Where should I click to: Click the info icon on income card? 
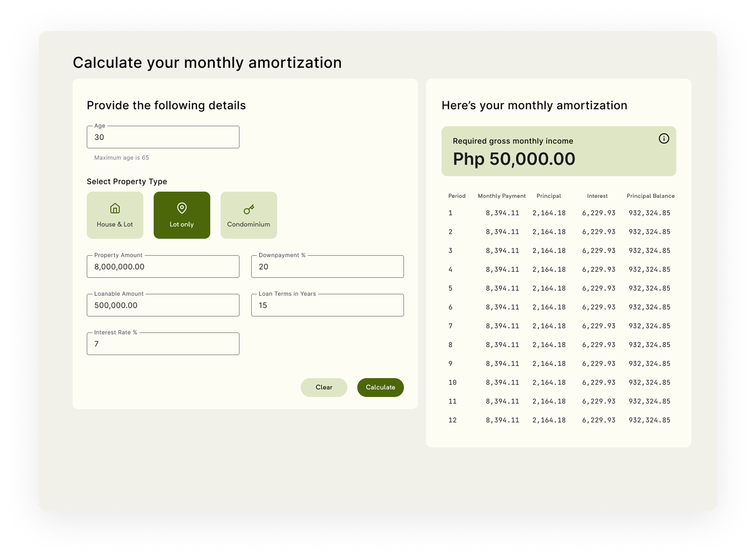coord(663,139)
